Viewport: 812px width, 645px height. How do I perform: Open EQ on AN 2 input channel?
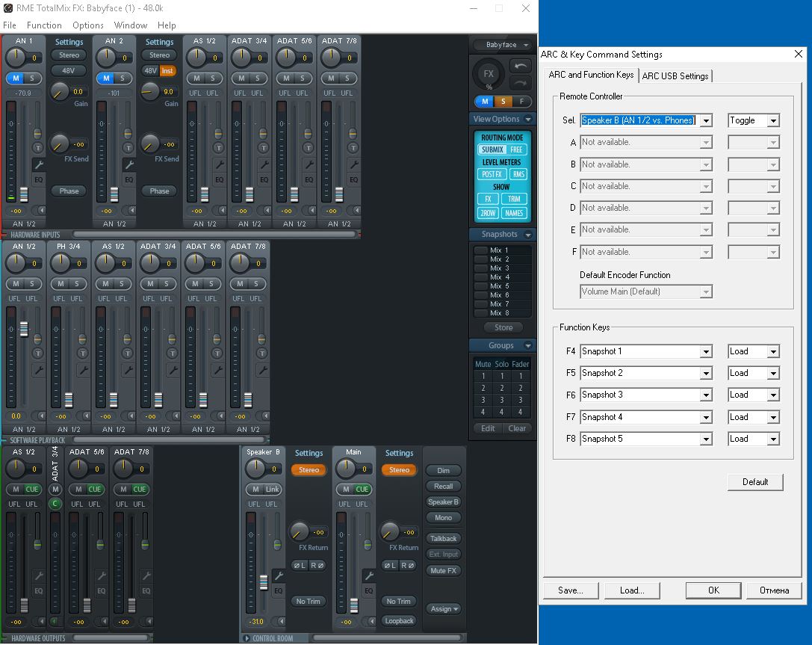(x=128, y=179)
